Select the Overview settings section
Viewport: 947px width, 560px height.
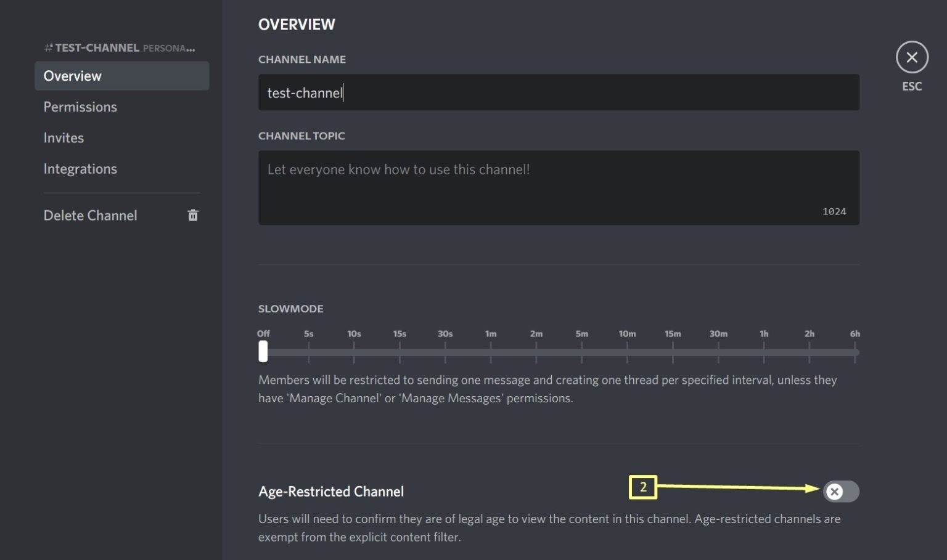(x=72, y=76)
